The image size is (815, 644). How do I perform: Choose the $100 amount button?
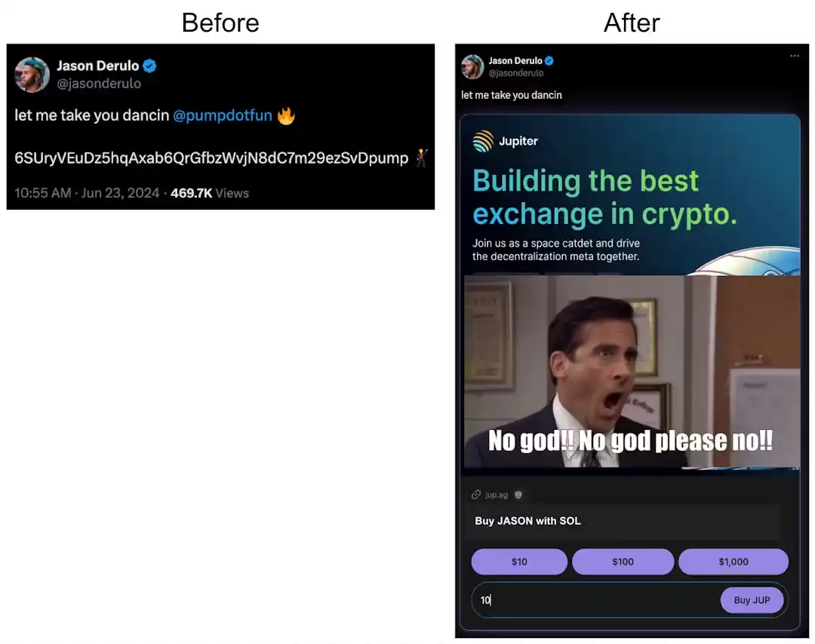click(x=623, y=562)
